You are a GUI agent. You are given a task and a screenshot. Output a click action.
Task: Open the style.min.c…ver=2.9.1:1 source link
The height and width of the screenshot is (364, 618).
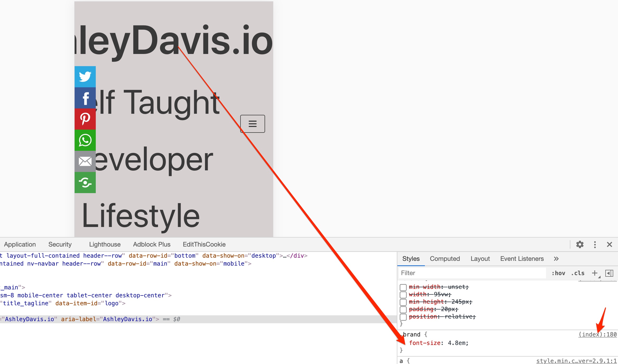[x=576, y=361]
